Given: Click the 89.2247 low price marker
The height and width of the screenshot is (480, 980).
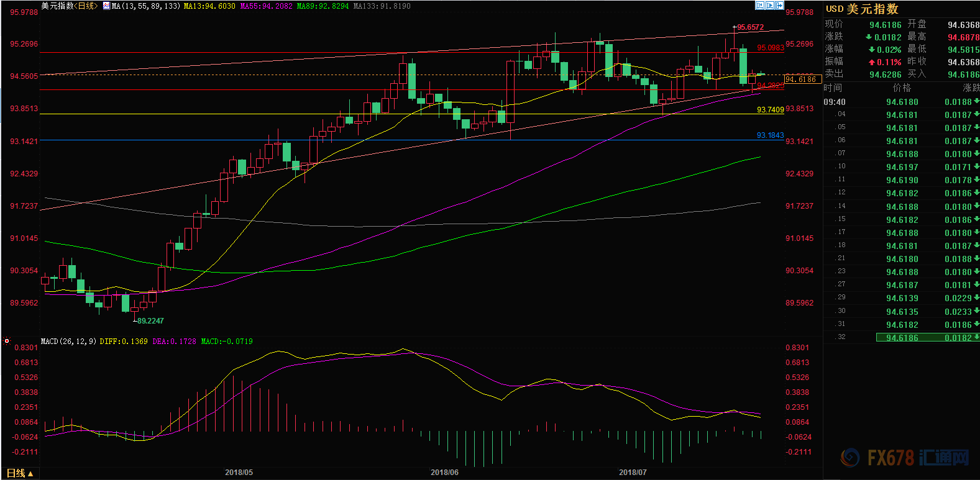Looking at the screenshot, I should click(x=150, y=320).
